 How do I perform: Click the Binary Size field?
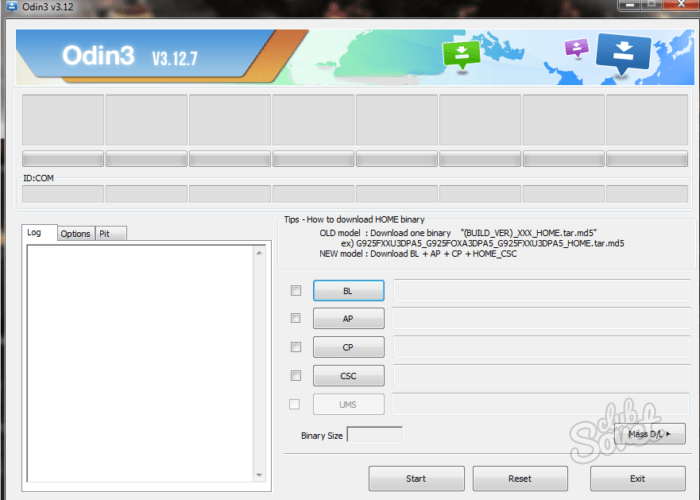(375, 434)
